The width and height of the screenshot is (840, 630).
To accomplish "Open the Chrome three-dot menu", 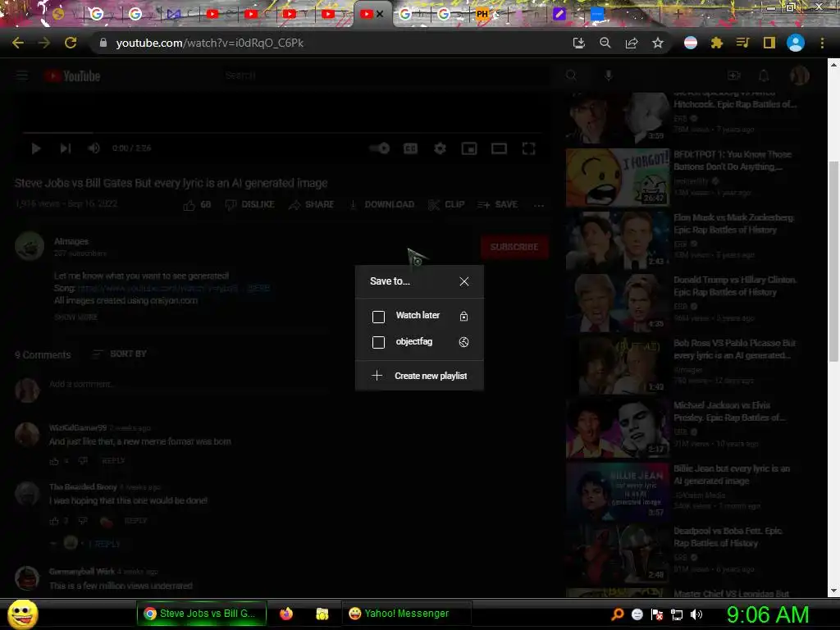I will coord(822,43).
